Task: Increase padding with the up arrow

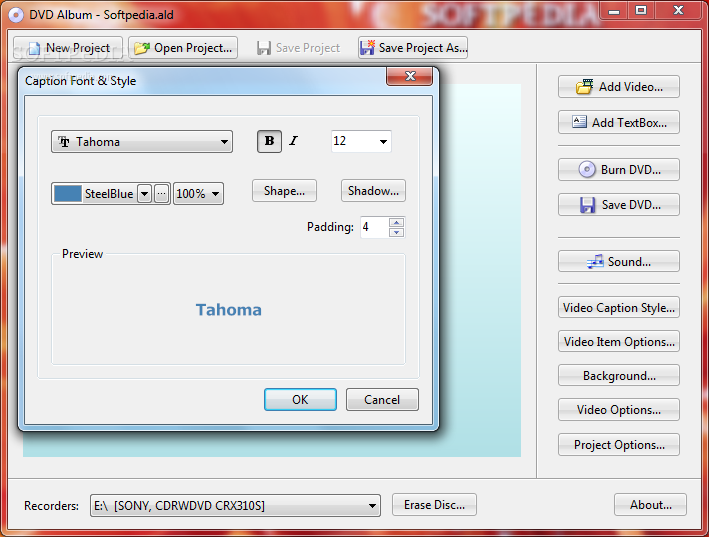Action: click(x=397, y=222)
